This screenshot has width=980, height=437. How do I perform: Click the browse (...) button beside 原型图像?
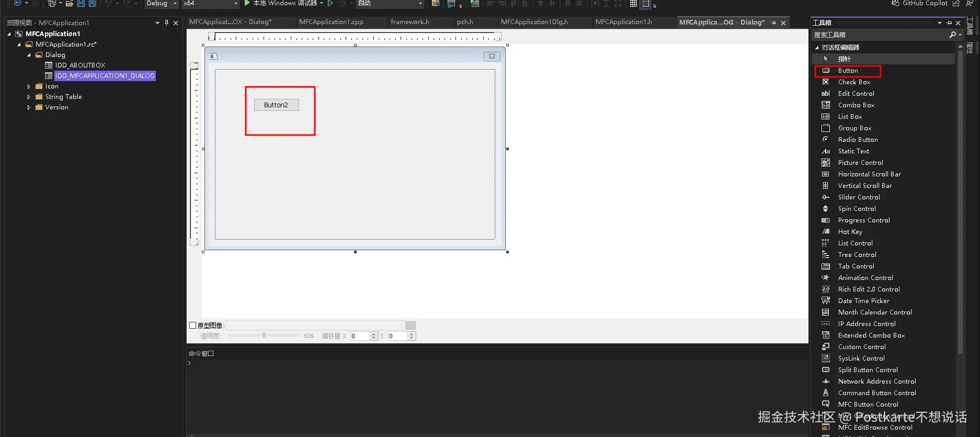pyautogui.click(x=411, y=326)
